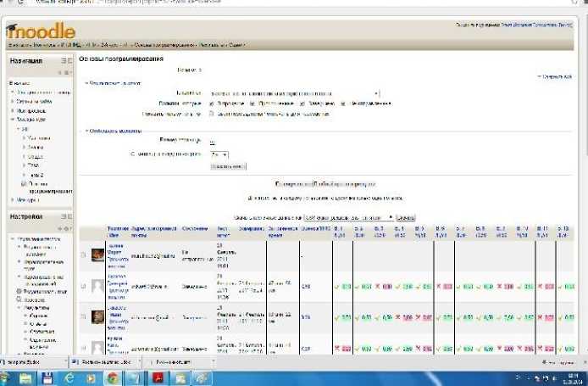588x386 pixels.
Task: Click the 'Состояние' column header in the table
Action: tap(195, 230)
